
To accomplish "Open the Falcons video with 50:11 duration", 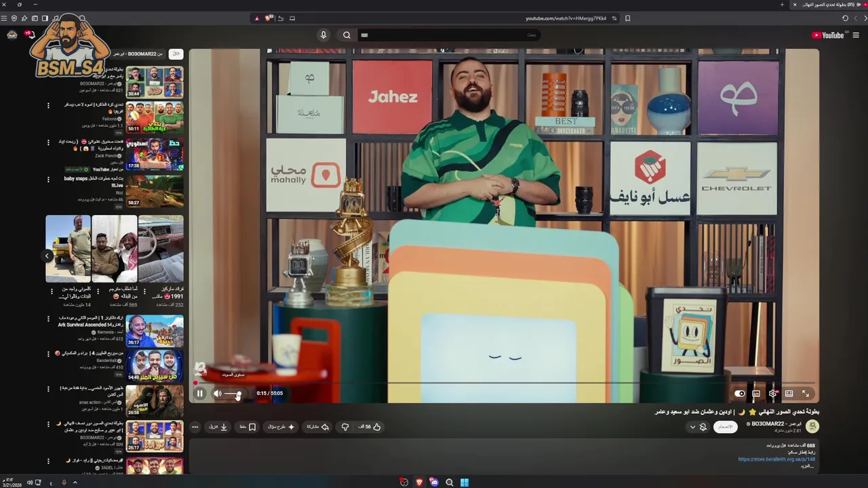I will 155,117.
